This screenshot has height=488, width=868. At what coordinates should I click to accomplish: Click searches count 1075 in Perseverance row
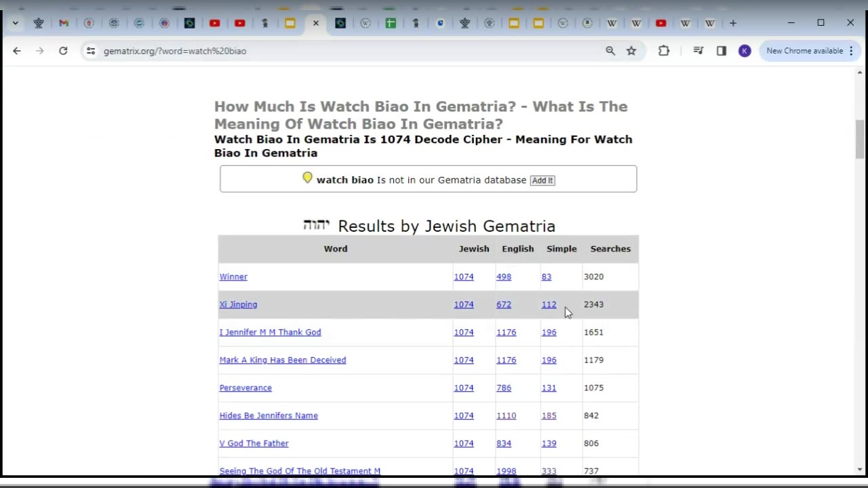coord(593,388)
